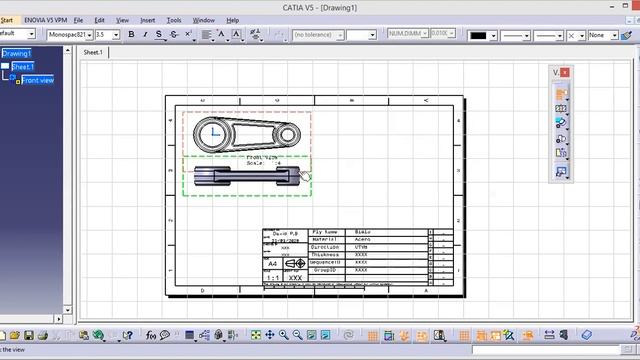
Task: Open the color swatch dropdown arrow
Action: pyautogui.click(x=493, y=36)
